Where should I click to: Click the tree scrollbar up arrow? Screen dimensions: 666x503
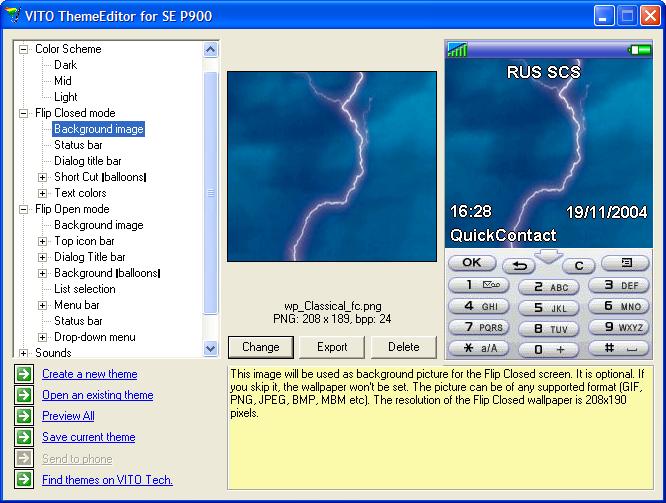[210, 50]
